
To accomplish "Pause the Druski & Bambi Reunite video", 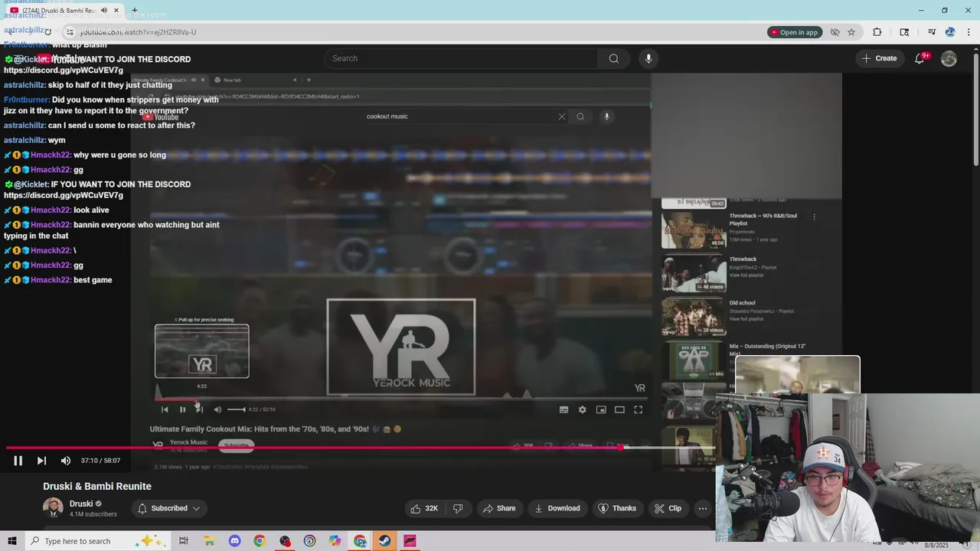I will tap(18, 461).
